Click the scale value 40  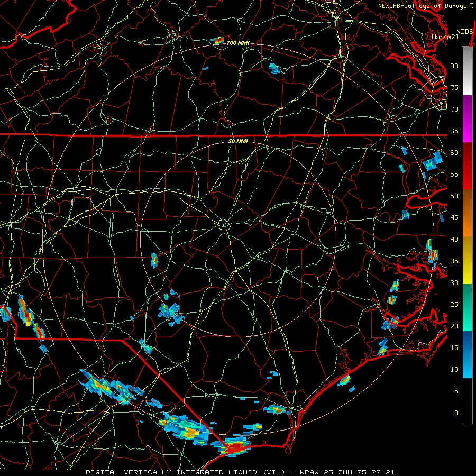point(454,240)
